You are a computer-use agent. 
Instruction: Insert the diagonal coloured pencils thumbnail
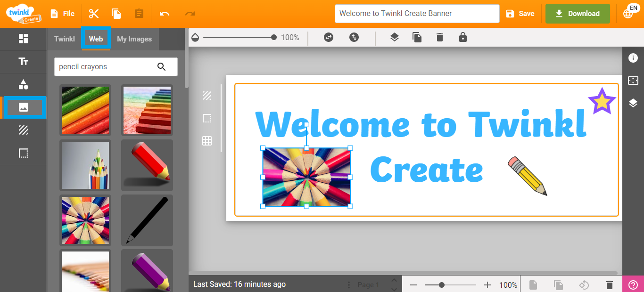(x=85, y=110)
